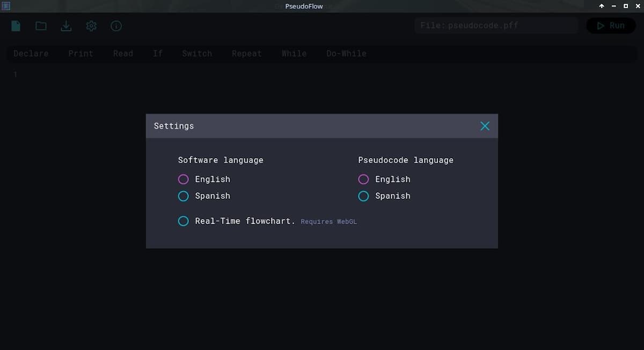Choose Spanish for pseudocode language
The height and width of the screenshot is (350, 644).
(363, 196)
